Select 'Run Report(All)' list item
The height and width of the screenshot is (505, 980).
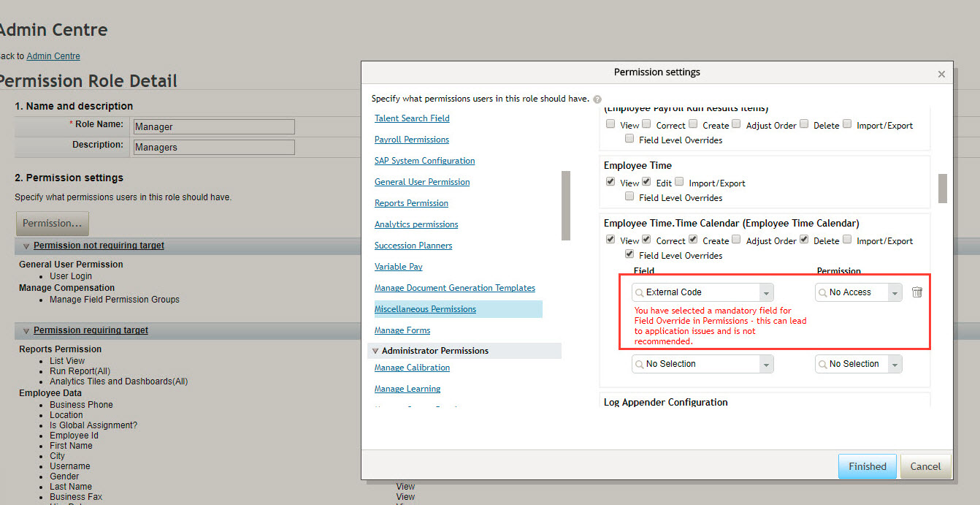[80, 371]
